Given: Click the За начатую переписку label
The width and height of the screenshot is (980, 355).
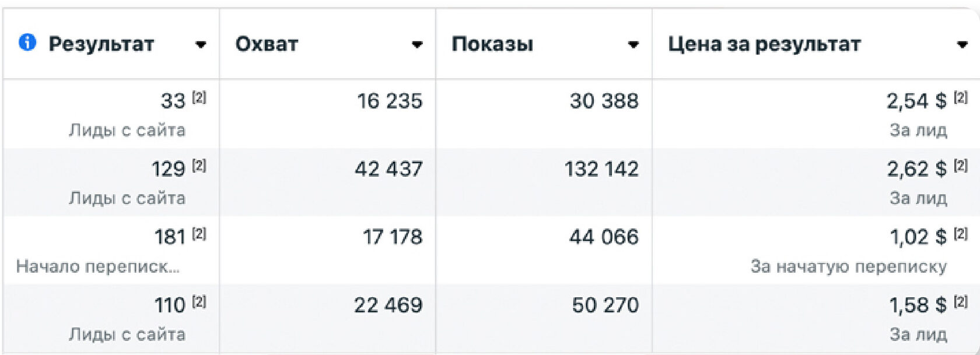Looking at the screenshot, I should coord(849,266).
